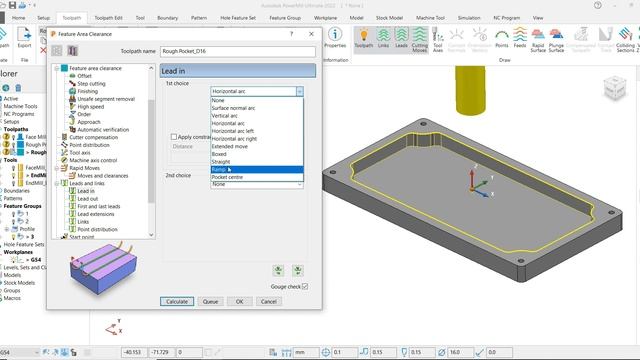Open the Workplane ribbon tab
The image size is (640, 360).
tap(325, 18)
